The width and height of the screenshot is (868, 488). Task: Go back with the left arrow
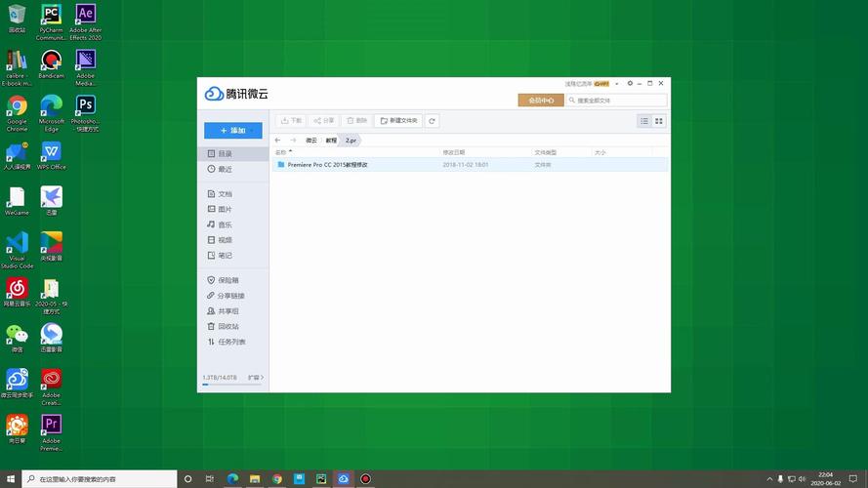pyautogui.click(x=278, y=141)
